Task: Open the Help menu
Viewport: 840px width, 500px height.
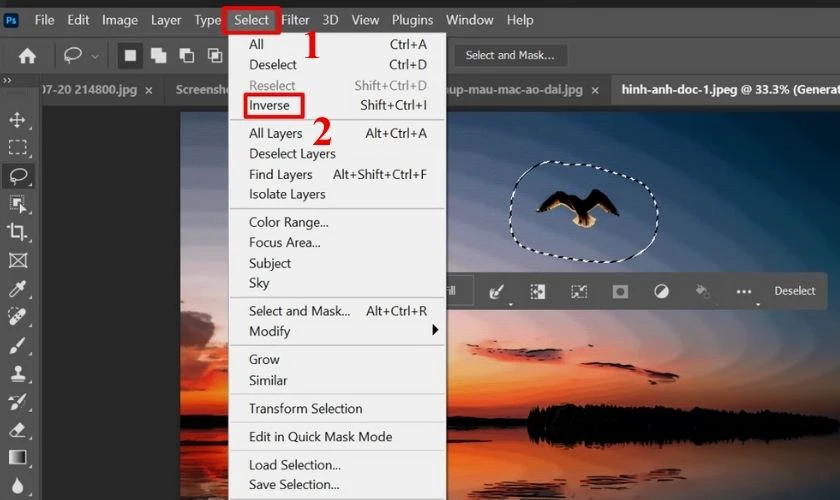Action: [520, 20]
